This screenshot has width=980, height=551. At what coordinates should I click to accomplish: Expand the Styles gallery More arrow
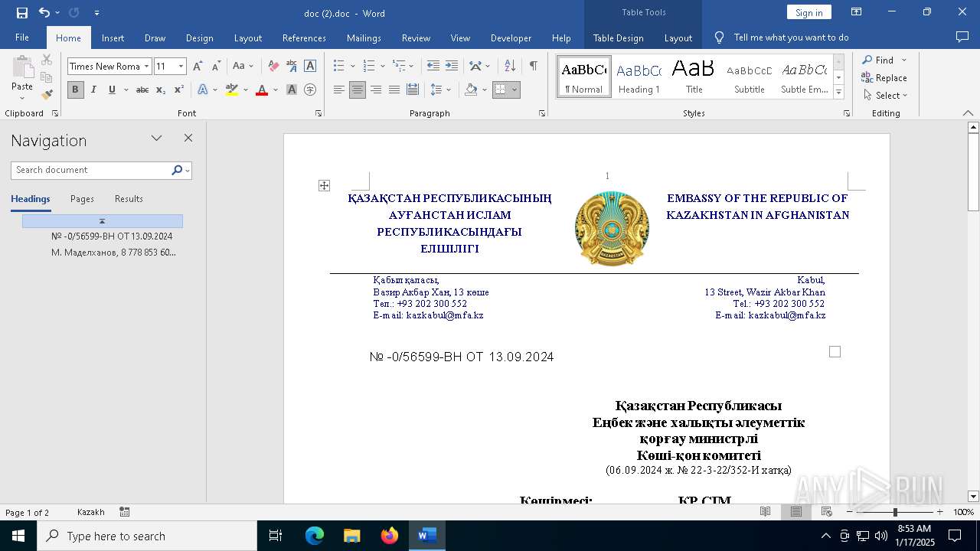[x=839, y=93]
